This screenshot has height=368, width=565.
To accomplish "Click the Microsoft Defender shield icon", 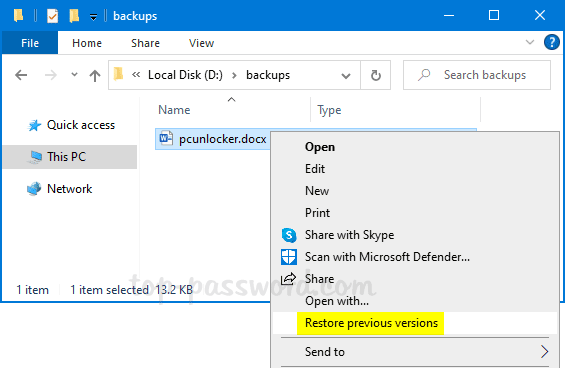I will pos(289,257).
